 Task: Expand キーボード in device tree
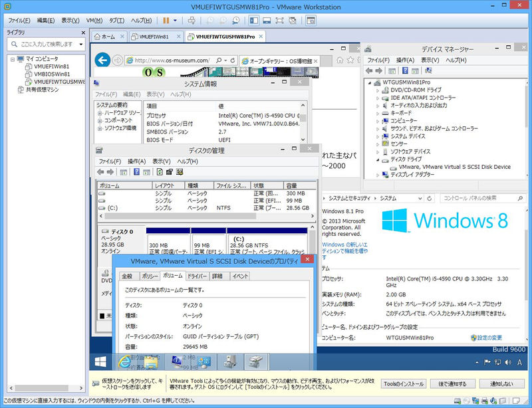click(x=377, y=113)
